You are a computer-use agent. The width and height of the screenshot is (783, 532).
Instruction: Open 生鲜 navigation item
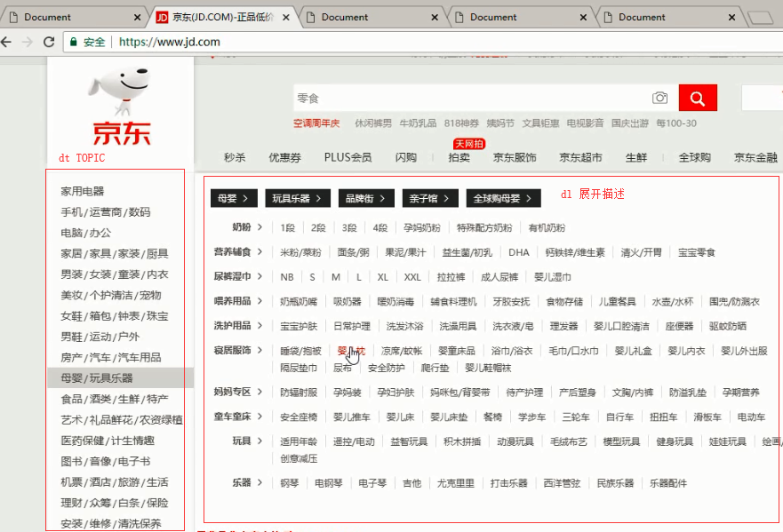click(x=636, y=158)
